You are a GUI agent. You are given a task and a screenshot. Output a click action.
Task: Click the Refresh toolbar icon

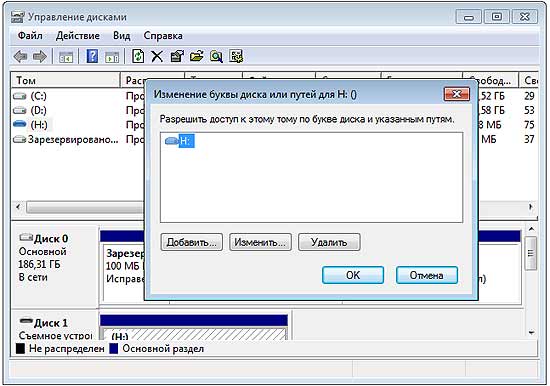(x=138, y=56)
